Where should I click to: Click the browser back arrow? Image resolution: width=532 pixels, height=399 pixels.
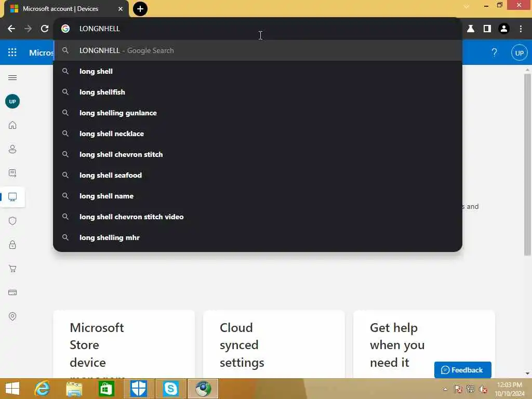tap(11, 29)
